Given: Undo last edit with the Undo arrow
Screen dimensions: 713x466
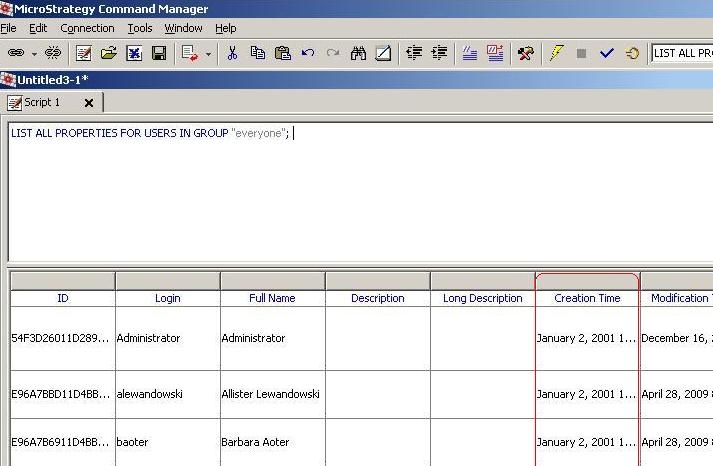Looking at the screenshot, I should coord(308,53).
